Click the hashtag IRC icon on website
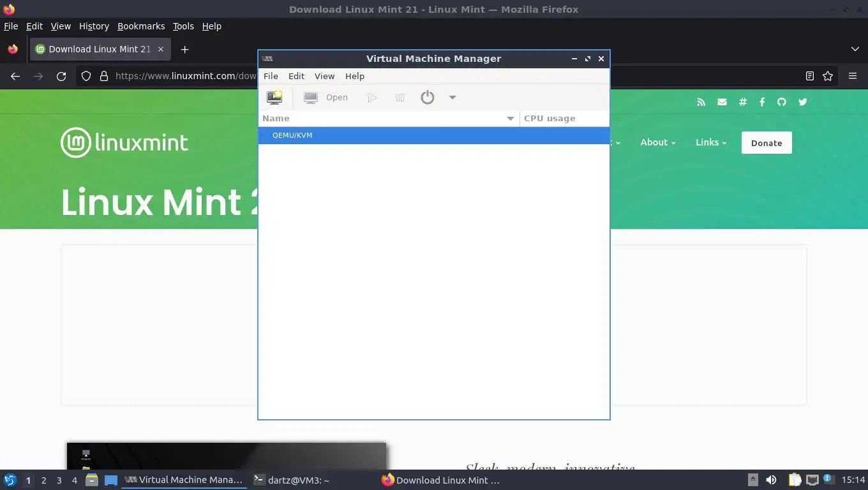868x490 pixels. click(x=743, y=102)
